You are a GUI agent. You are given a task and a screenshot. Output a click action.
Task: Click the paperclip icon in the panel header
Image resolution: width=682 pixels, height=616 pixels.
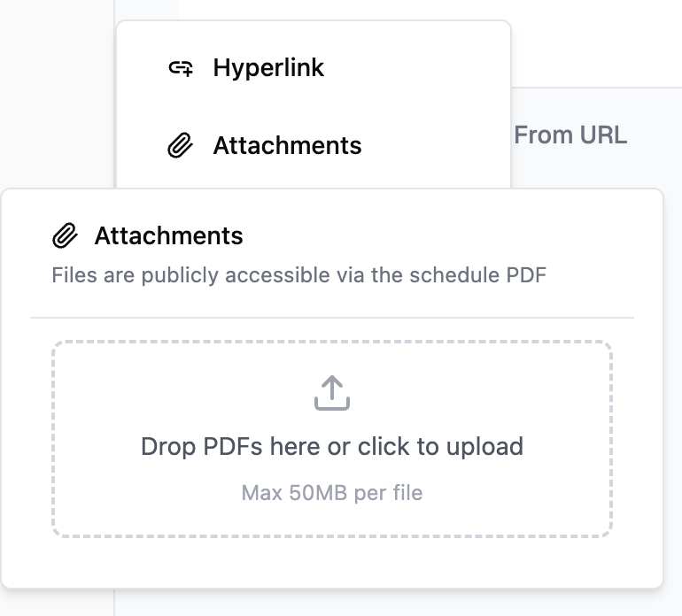pos(65,236)
